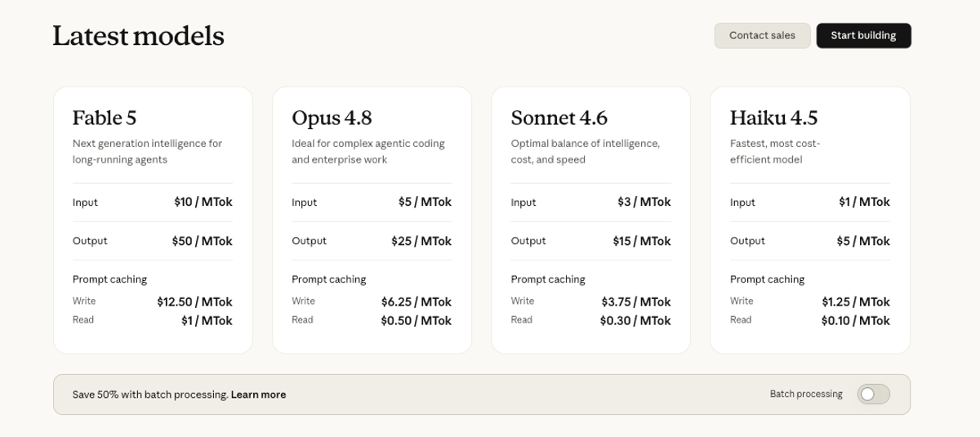This screenshot has width=980, height=437.
Task: Select Sonnet 4.6 output price $15 / MTok
Action: [642, 241]
